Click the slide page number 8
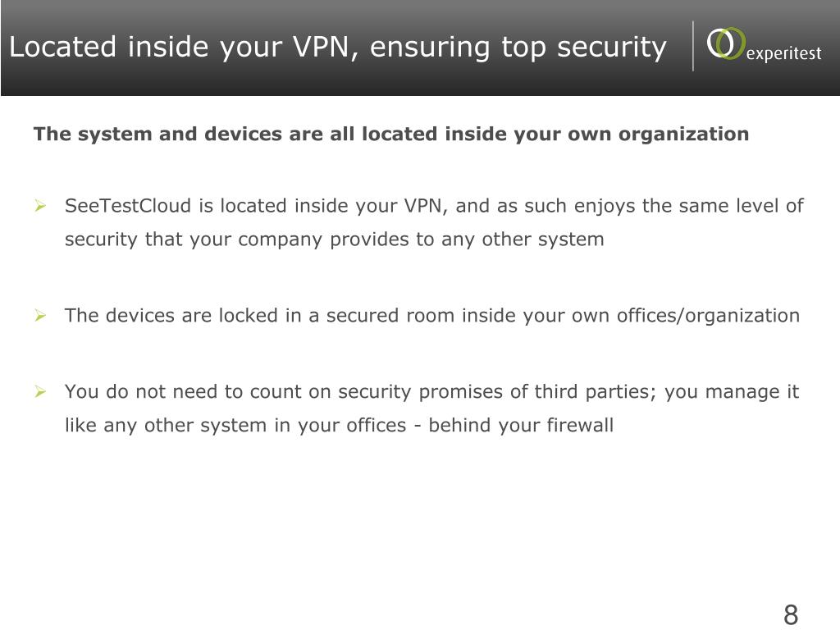840x630 pixels. (791, 614)
